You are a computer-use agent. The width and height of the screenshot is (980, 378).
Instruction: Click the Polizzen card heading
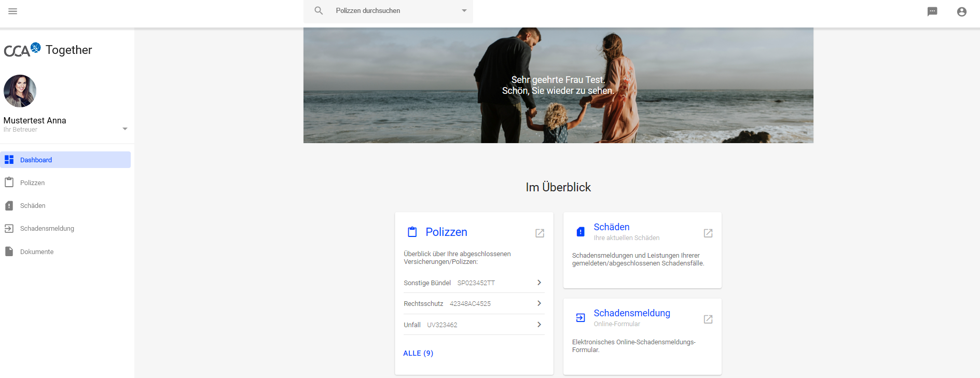(x=446, y=232)
